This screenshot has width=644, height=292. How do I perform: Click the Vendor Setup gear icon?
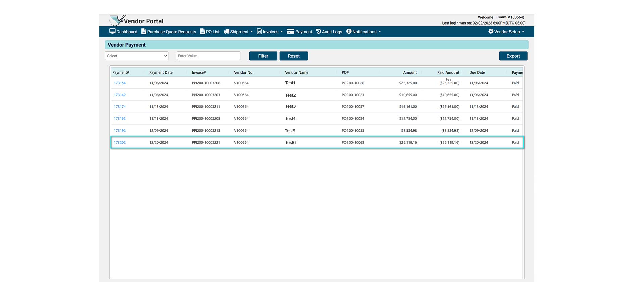pyautogui.click(x=491, y=31)
